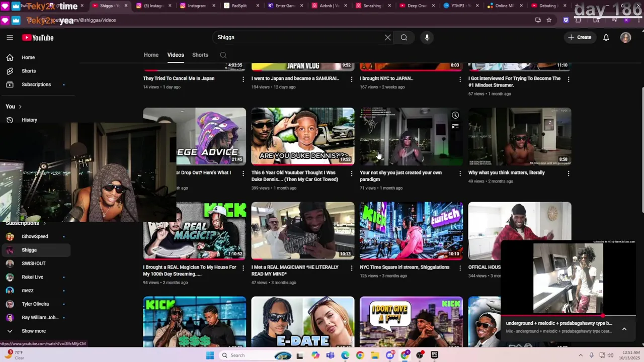Open options for NYC Time Square stream
Viewport: 644px width, 362px height.
coord(460,268)
